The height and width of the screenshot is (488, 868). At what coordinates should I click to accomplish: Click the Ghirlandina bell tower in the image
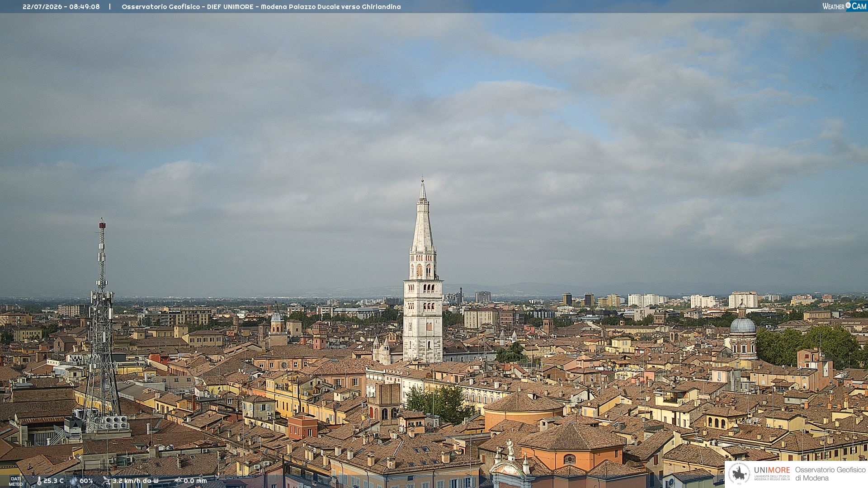click(x=423, y=271)
